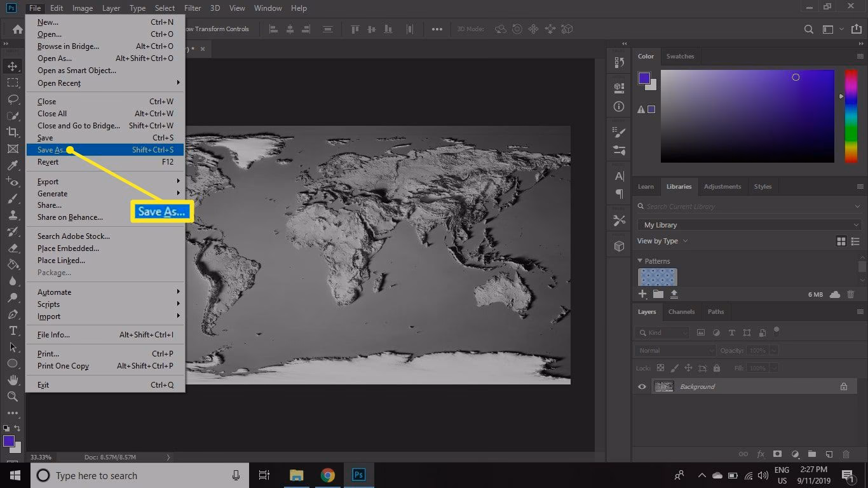Image resolution: width=868 pixels, height=488 pixels.
Task: Switch to the Channels tab
Action: [x=681, y=311]
